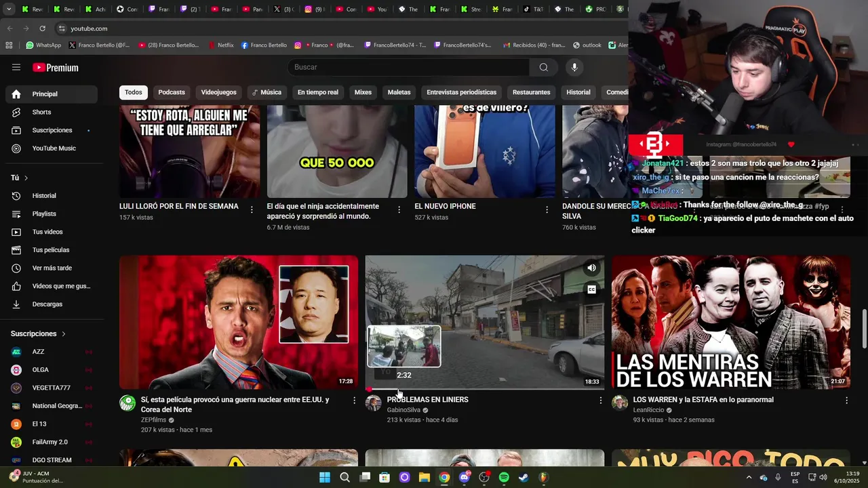Screen dimensions: 868x488
Task: Open the FailArmy 2.0 subscription channel
Action: point(52,442)
